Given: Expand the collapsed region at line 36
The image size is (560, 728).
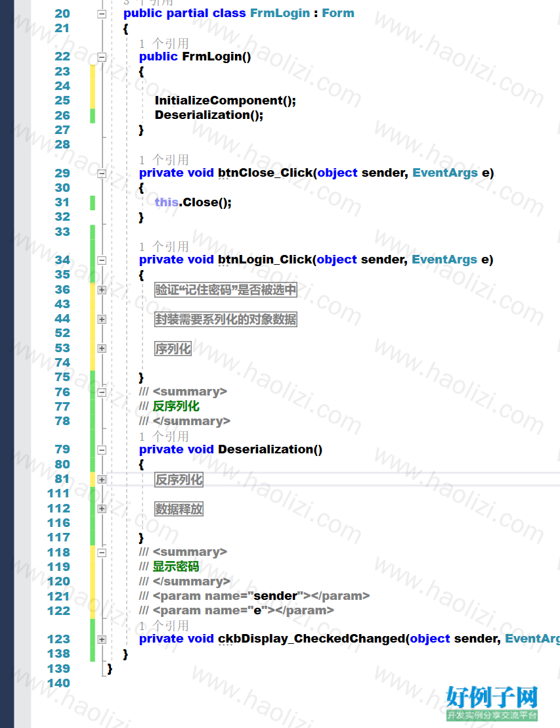Looking at the screenshot, I should click(102, 290).
